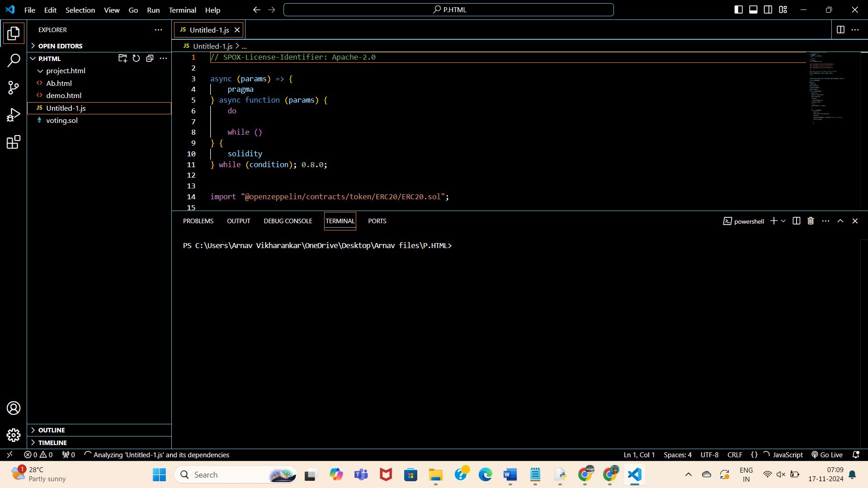Select the powershell terminal instance
Viewport: 868px width, 488px height.
click(744, 221)
